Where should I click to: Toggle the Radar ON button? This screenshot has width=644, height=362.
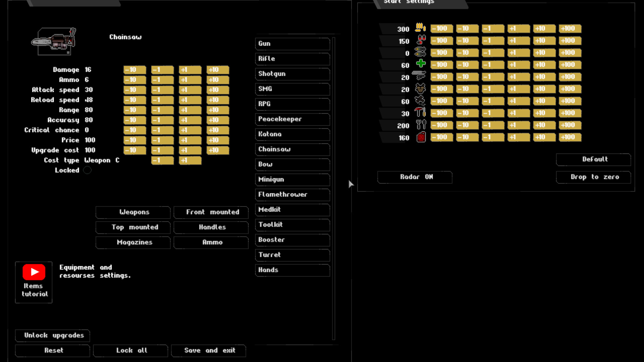(415, 177)
